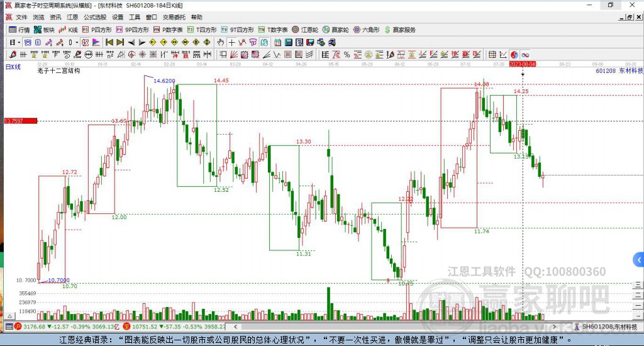
Task: Click horizontal scrollbar right arrow
Action: (x=554, y=326)
